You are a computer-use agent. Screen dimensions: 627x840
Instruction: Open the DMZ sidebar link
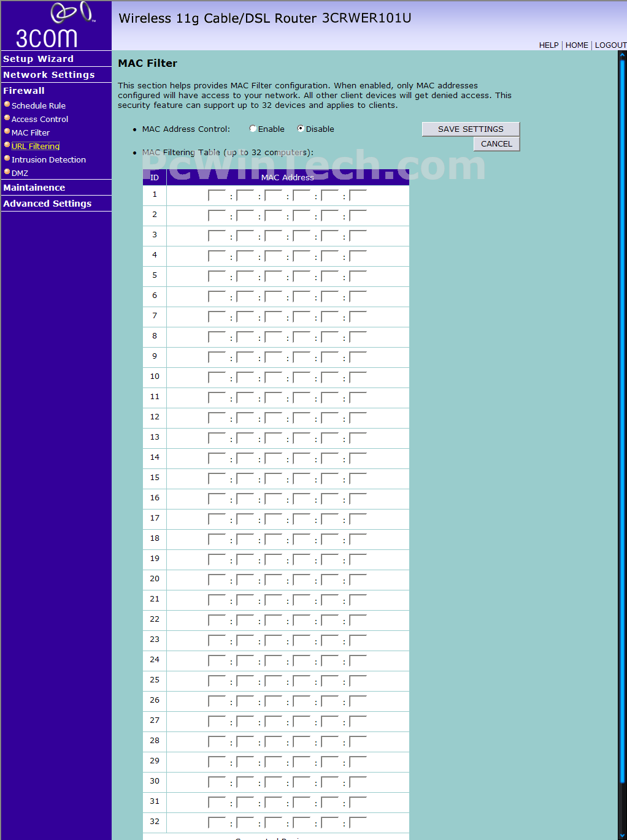[20, 173]
